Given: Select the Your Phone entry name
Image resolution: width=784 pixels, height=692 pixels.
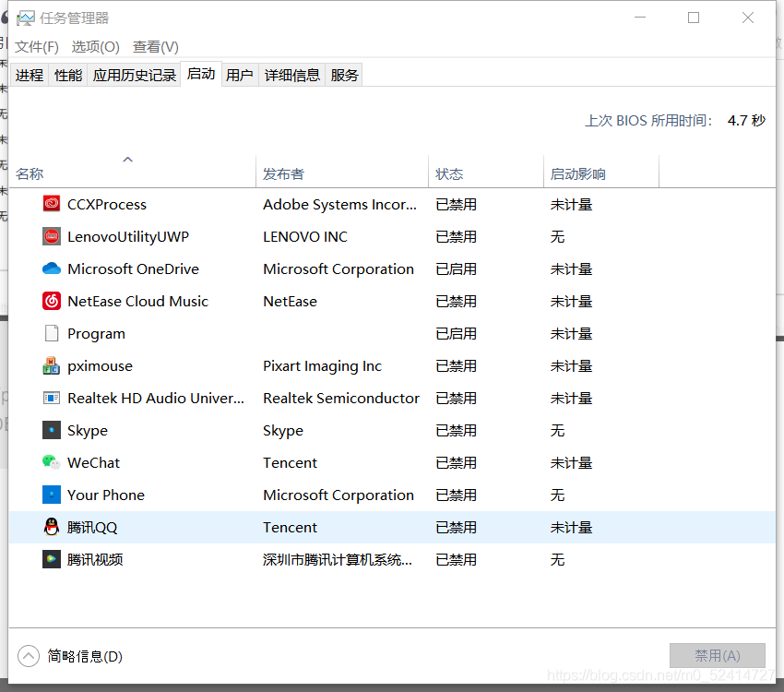Looking at the screenshot, I should [x=106, y=495].
